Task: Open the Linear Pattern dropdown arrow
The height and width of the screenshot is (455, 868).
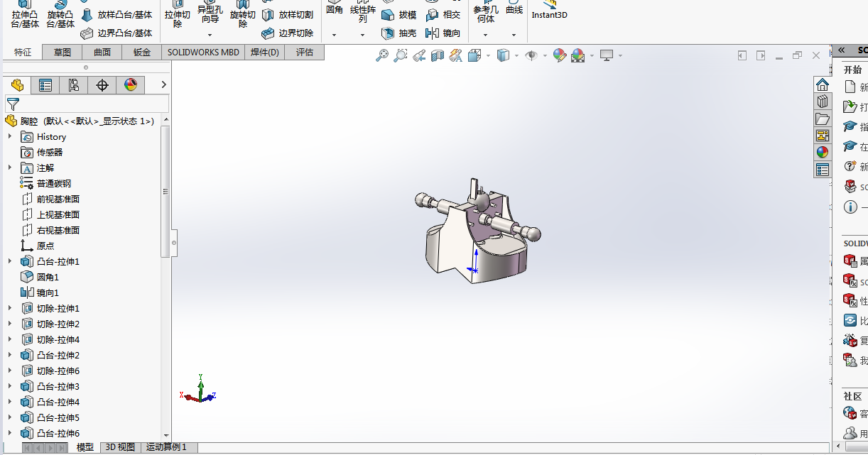Action: tap(363, 34)
